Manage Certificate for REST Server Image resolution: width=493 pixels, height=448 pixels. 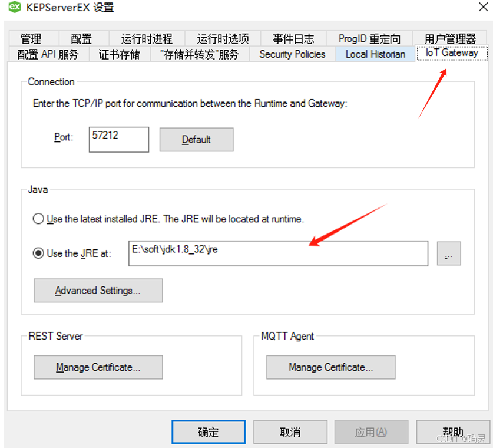98,367
